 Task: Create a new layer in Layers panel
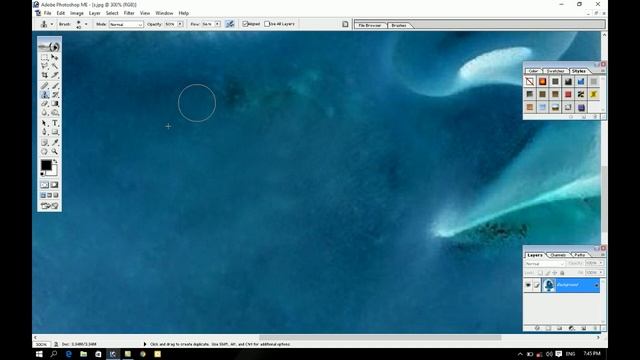(x=583, y=328)
